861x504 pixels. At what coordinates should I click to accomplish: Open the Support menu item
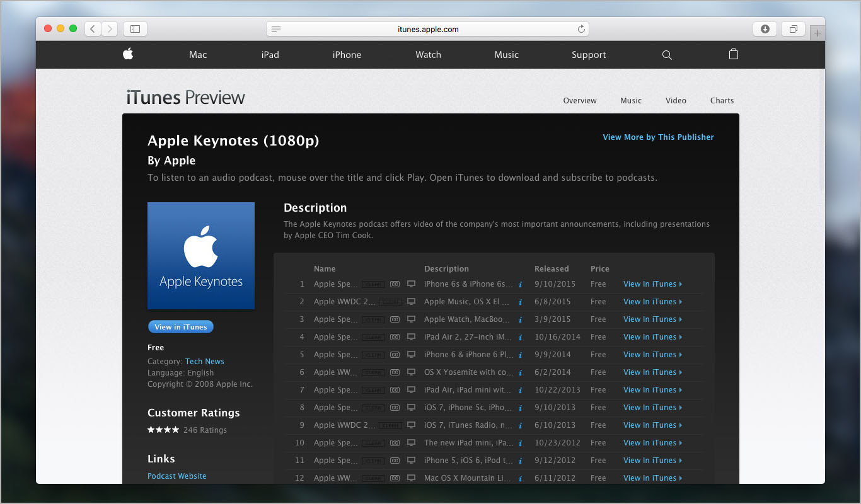[x=589, y=55]
